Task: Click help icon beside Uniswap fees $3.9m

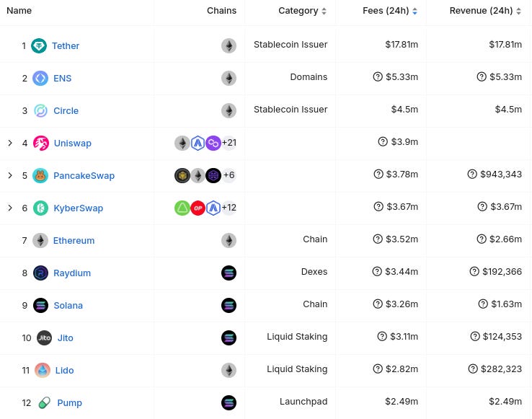Action: tap(383, 141)
